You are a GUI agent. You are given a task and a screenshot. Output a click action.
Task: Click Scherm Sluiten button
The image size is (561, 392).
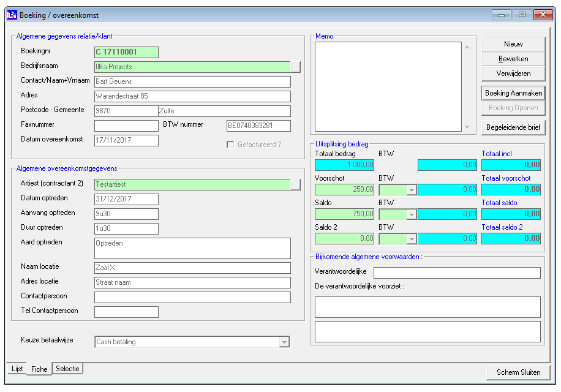tap(518, 372)
